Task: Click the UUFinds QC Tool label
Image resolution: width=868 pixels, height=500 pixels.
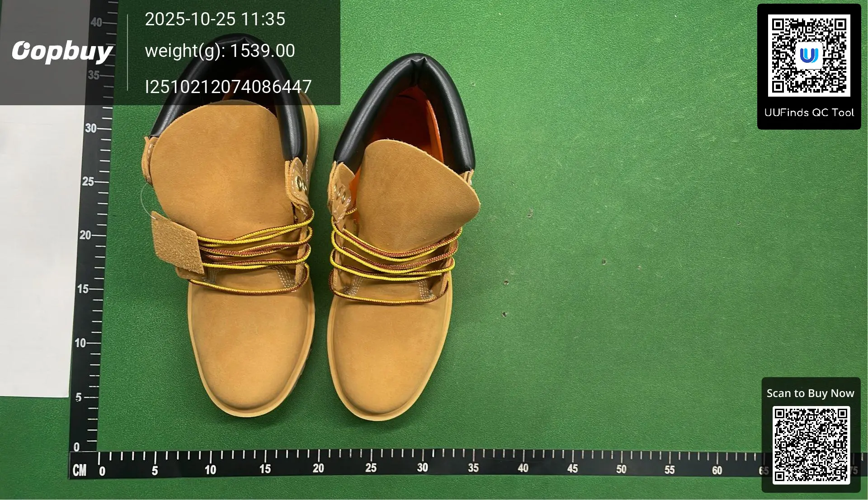Action: (809, 112)
